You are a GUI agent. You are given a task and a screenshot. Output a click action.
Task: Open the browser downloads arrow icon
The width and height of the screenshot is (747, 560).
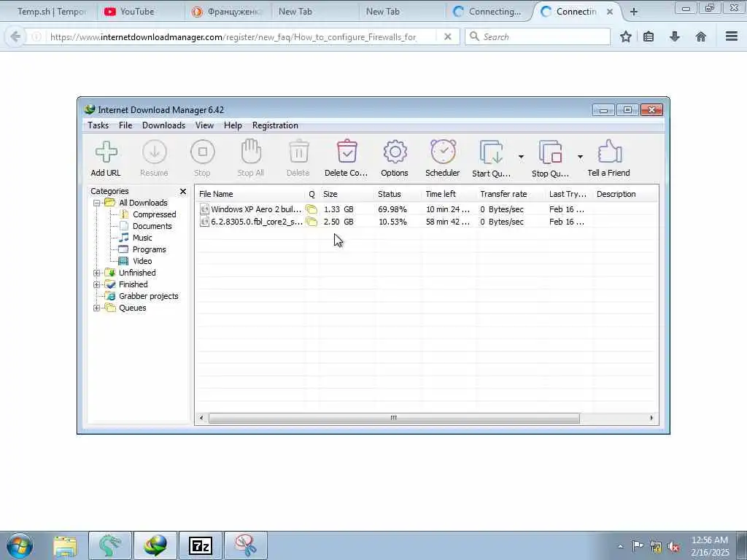[x=675, y=36]
